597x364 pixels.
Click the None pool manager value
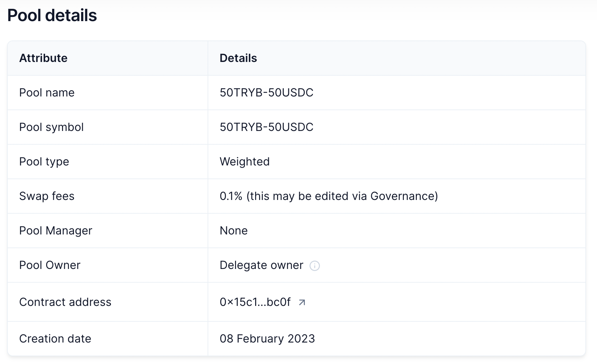coord(234,231)
